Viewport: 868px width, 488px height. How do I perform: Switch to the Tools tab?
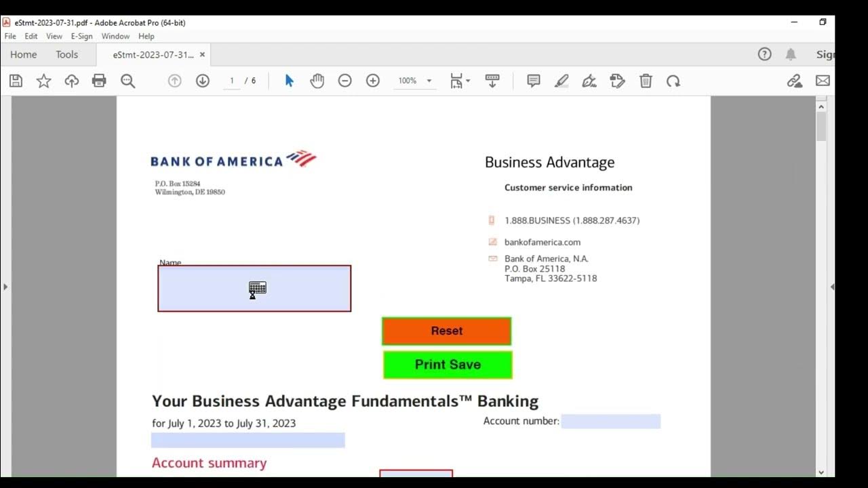coord(66,55)
